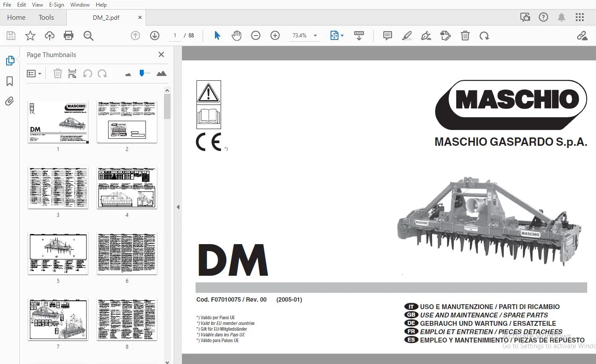The height and width of the screenshot is (364, 596).
Task: Rotate selected pages counterclockwise
Action: click(x=87, y=74)
